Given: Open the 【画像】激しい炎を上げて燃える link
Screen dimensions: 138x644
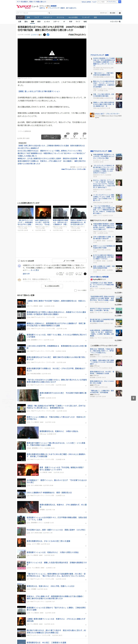Looking at the screenshot, I should pyautogui.click(x=39, y=91).
